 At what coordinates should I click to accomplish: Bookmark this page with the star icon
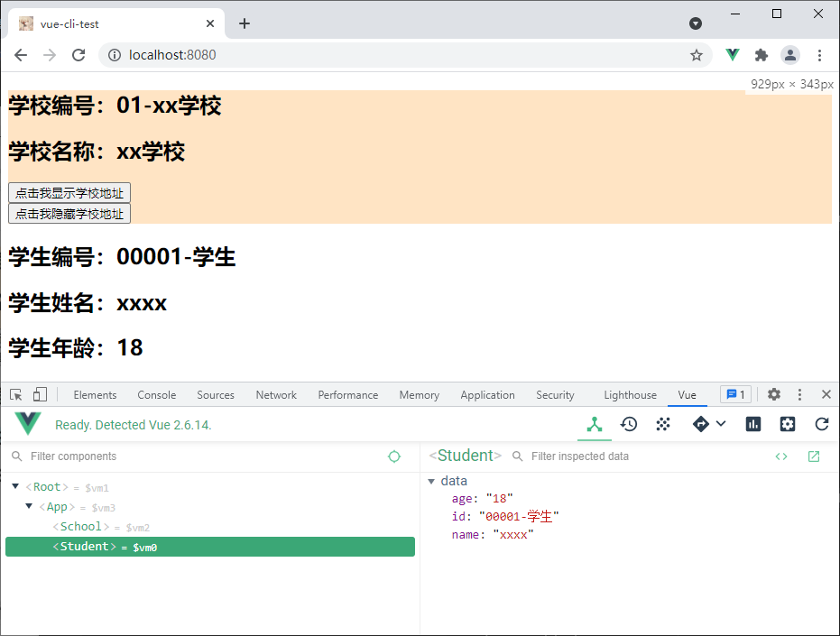coord(697,55)
